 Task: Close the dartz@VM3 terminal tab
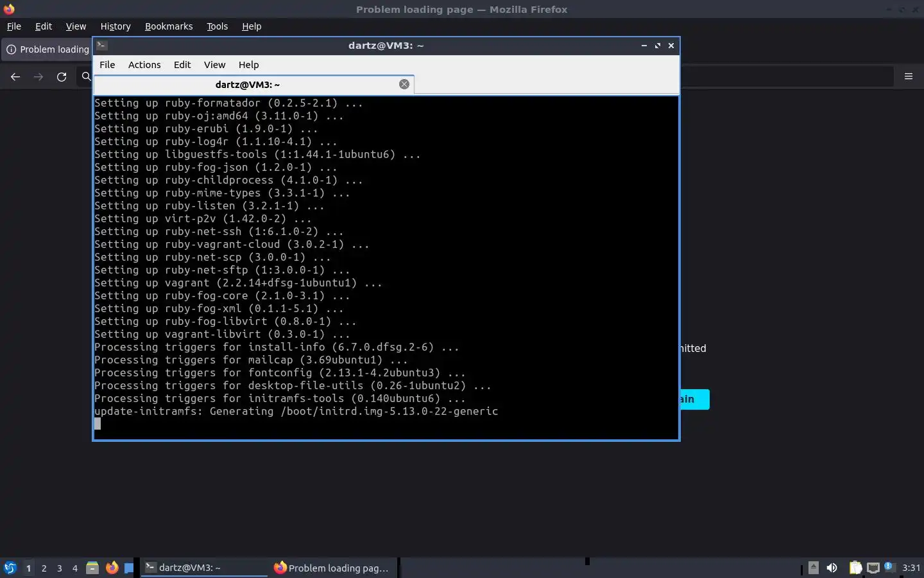(404, 84)
